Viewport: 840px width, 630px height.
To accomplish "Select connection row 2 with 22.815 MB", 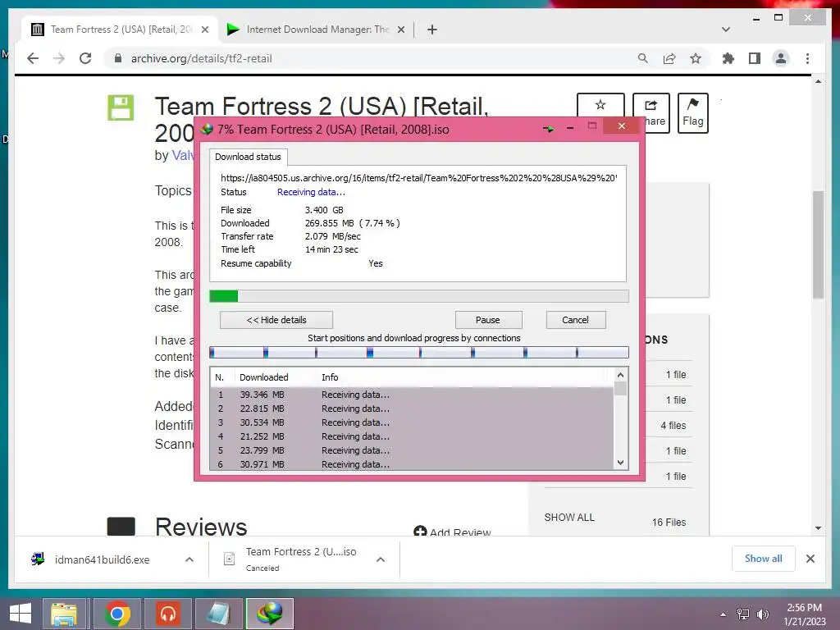I will point(412,409).
